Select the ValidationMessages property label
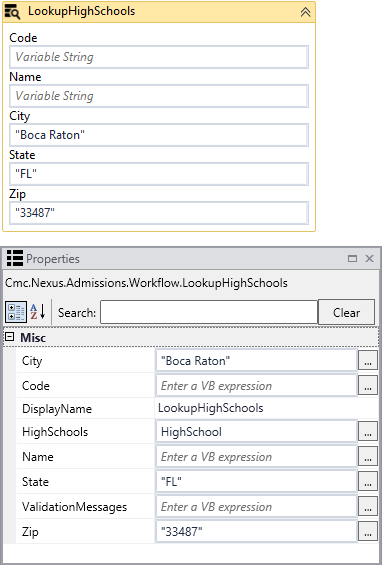 coord(74,507)
